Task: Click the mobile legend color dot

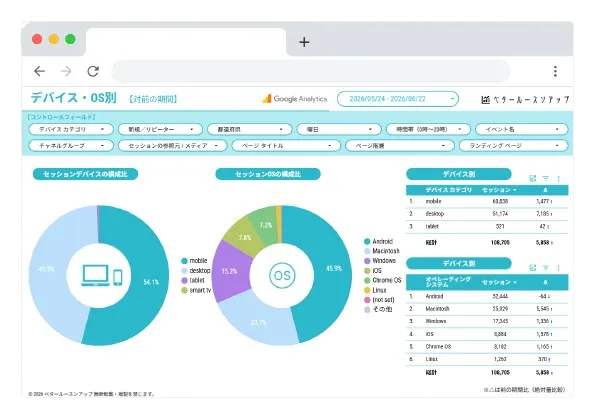Action: tap(184, 261)
